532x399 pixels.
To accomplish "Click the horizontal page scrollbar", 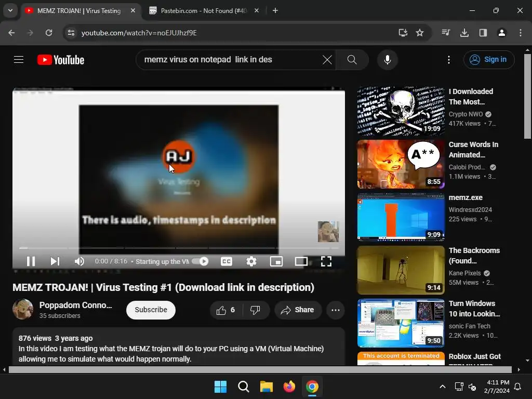I will tap(260, 369).
